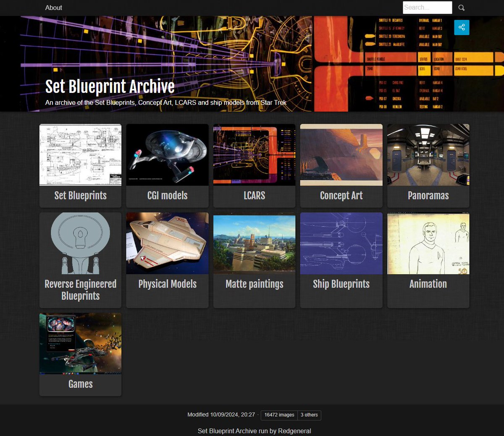Open the Matte paintings city thumbnail
The width and height of the screenshot is (504, 436).
point(254,243)
